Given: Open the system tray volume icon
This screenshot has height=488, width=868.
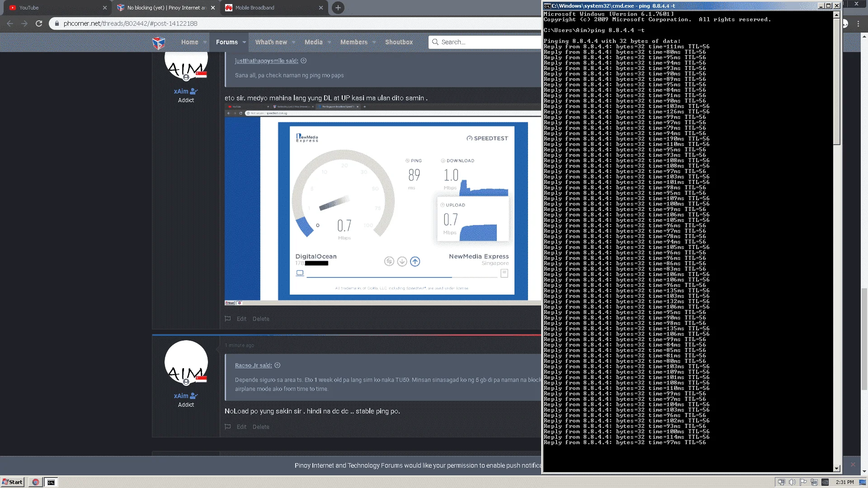Looking at the screenshot, I should tap(792, 482).
